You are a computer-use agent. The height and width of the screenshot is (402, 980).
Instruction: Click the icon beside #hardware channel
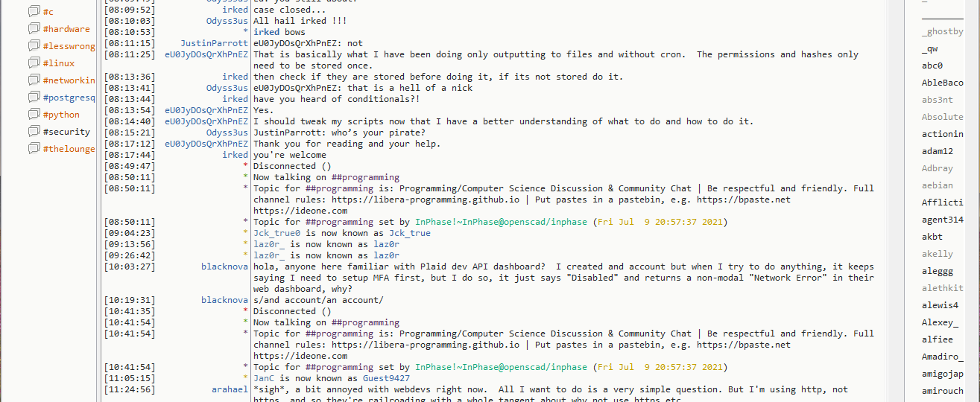34,29
